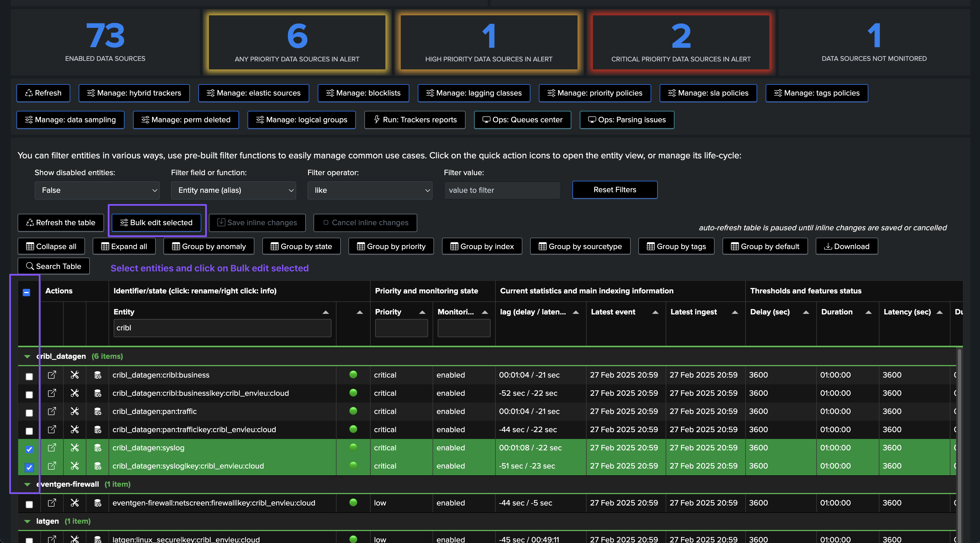Collapse the cribl_datagen group
Viewport: 980px width, 543px height.
(27, 357)
